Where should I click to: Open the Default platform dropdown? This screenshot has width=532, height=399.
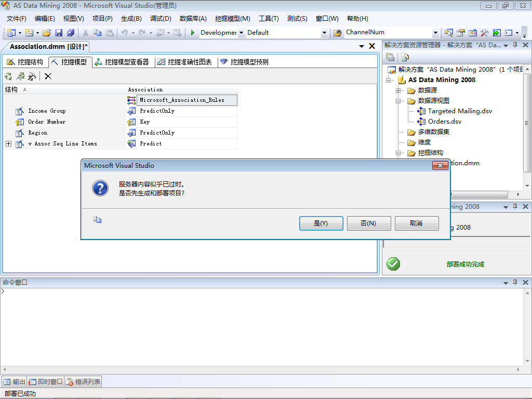click(324, 33)
